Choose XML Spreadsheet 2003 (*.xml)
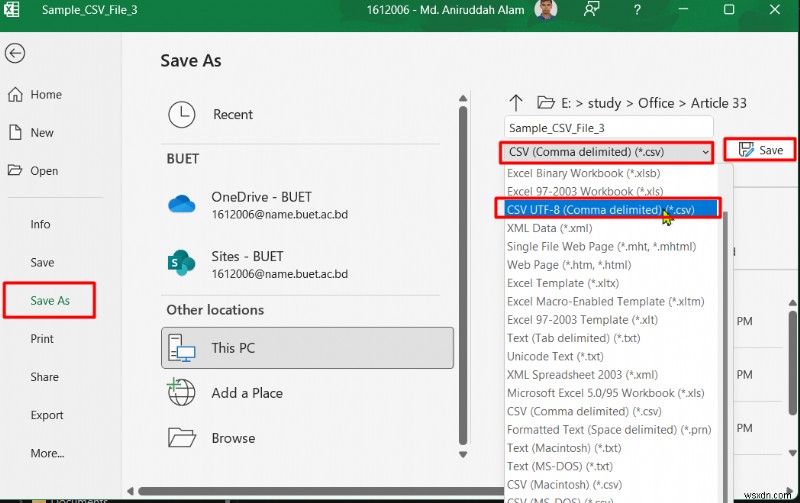 pos(582,375)
